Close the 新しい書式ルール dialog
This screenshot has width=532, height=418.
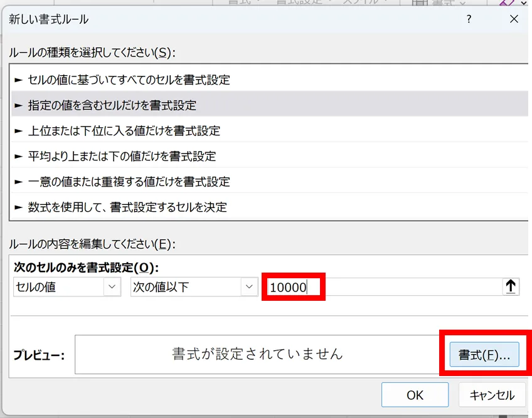[514, 19]
